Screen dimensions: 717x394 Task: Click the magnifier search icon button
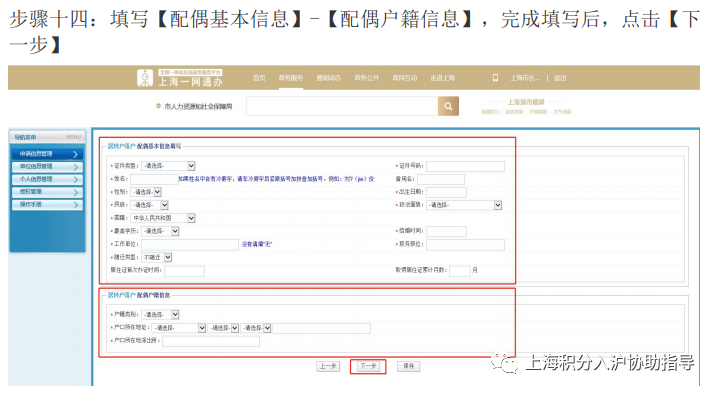[x=448, y=106]
